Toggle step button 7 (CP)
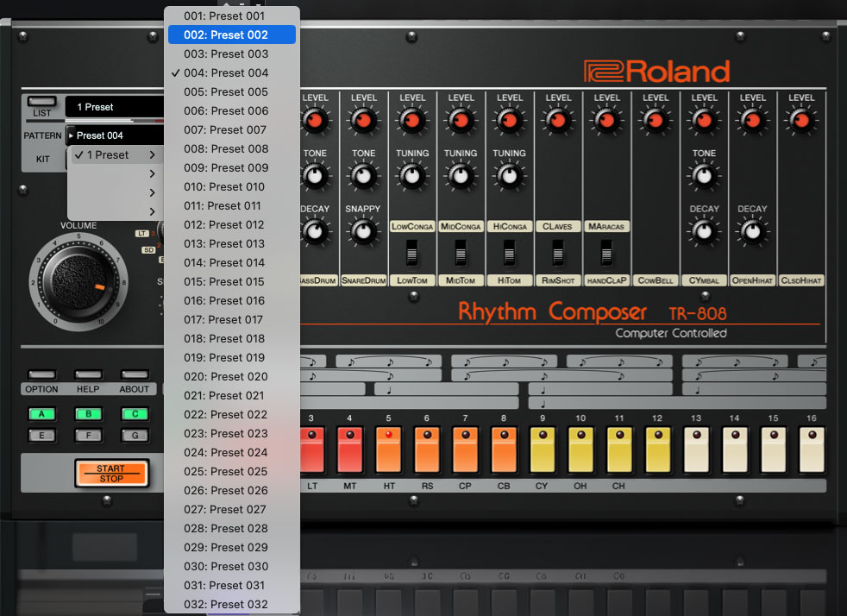The width and height of the screenshot is (847, 616). pos(466,449)
